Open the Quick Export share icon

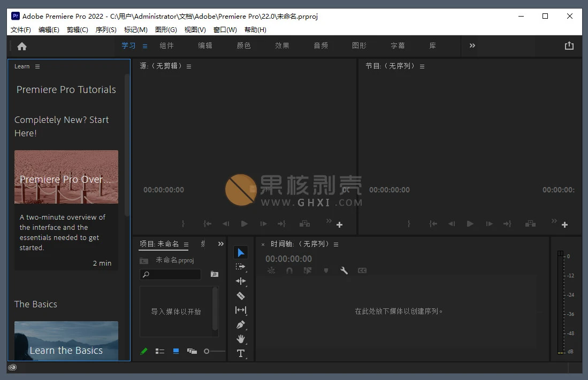coord(569,46)
